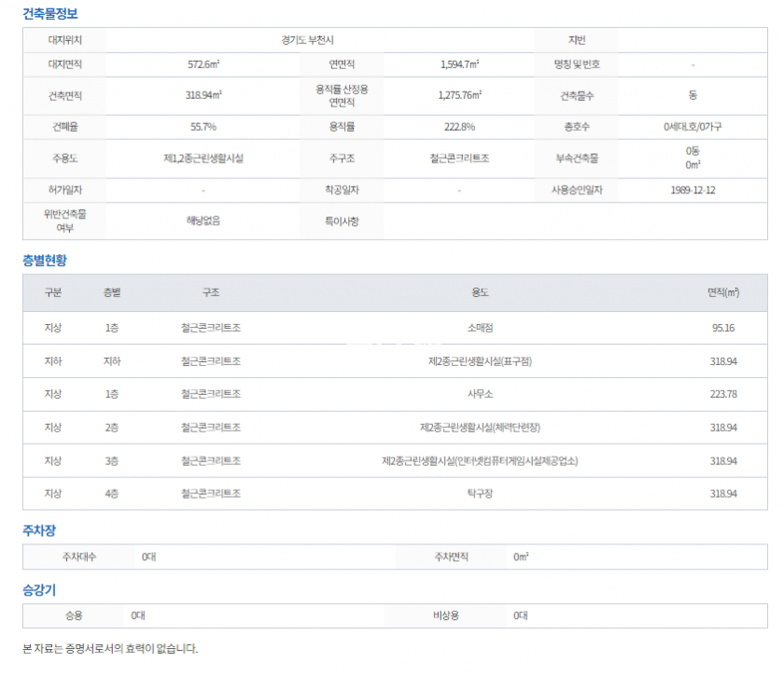
Task: Click the 주차장 section heading
Action: pos(39,530)
